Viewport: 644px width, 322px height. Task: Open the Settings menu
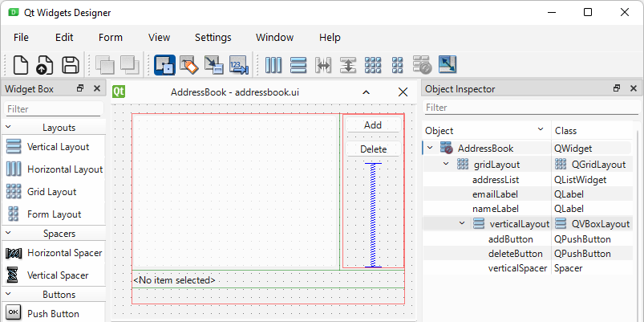click(213, 37)
